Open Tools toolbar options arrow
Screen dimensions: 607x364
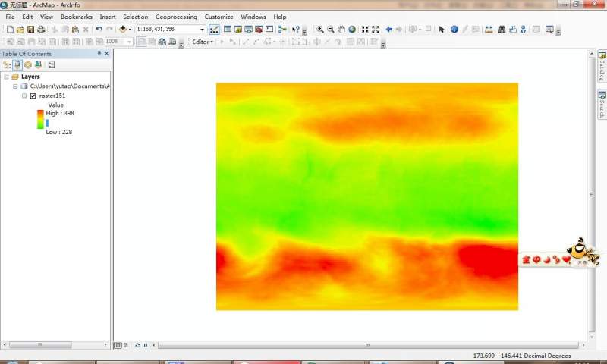point(558,32)
